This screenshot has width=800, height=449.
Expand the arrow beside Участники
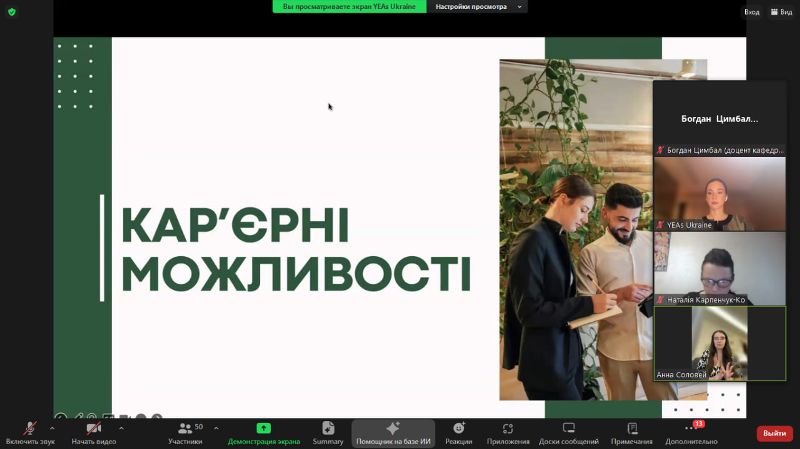coord(216,428)
